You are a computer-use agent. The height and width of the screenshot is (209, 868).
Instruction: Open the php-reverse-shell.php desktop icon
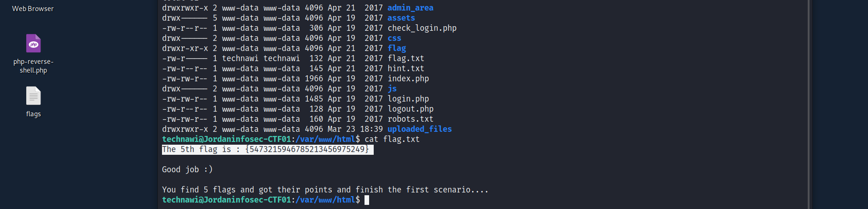coord(33,44)
